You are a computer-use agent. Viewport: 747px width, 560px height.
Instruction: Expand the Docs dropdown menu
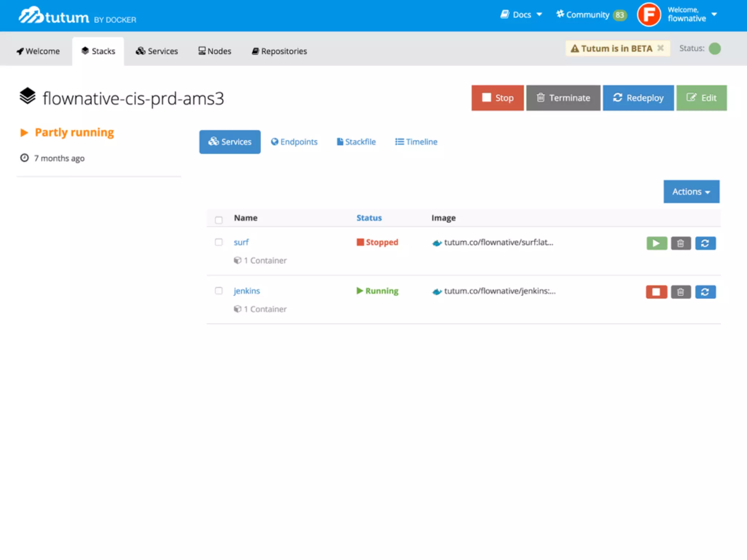coord(522,15)
